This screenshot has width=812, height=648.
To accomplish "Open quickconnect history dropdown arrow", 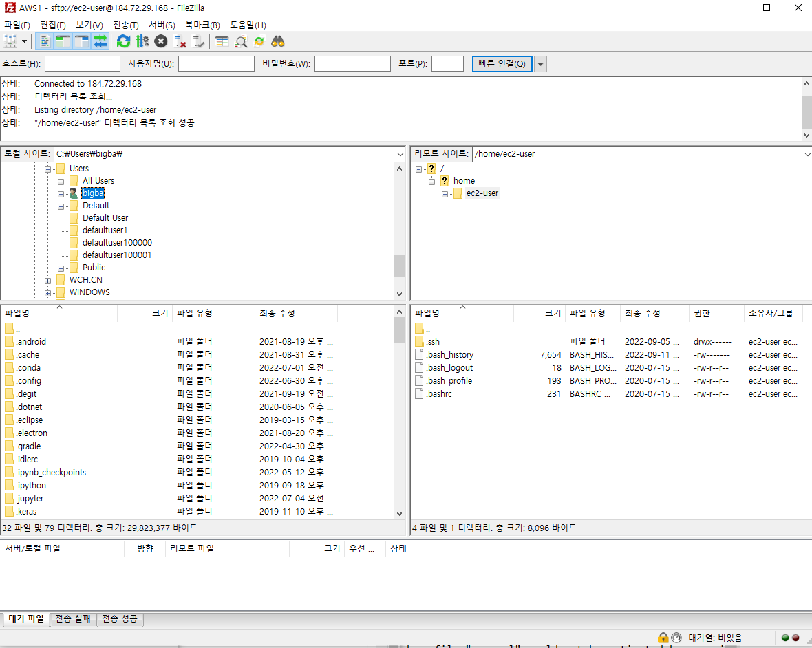I will [540, 64].
